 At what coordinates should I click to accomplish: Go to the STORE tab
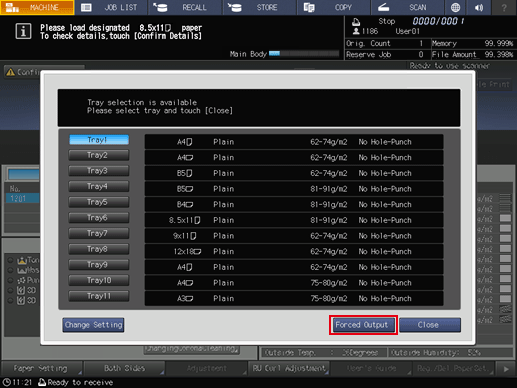pos(260,7)
